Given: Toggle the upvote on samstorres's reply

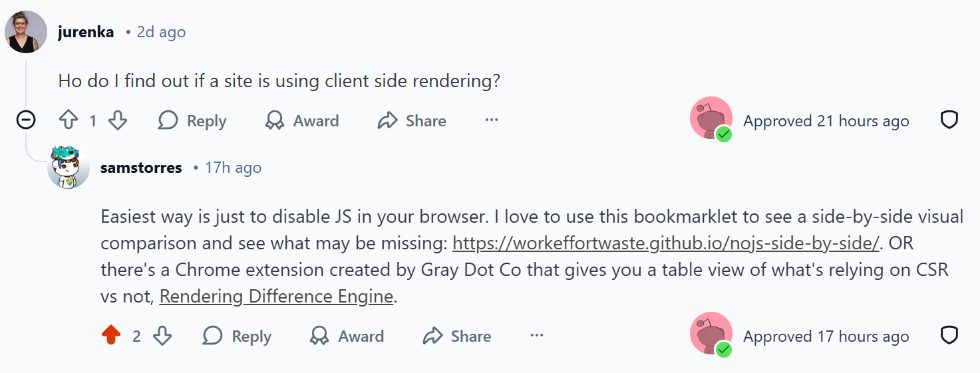Looking at the screenshot, I should pyautogui.click(x=111, y=336).
